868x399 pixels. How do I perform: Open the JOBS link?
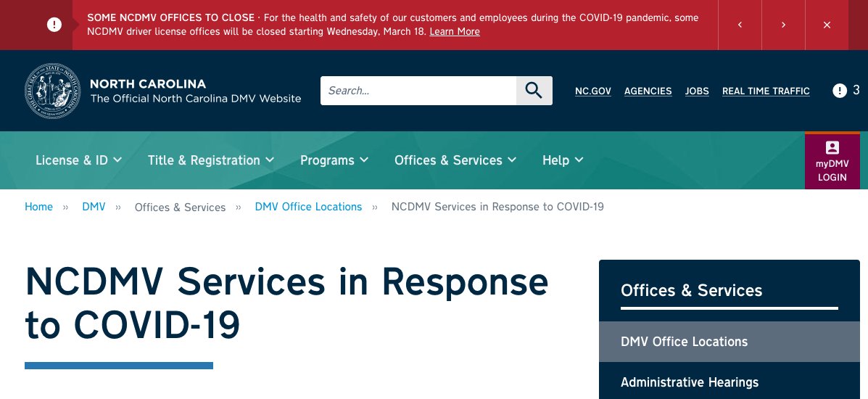tap(697, 91)
